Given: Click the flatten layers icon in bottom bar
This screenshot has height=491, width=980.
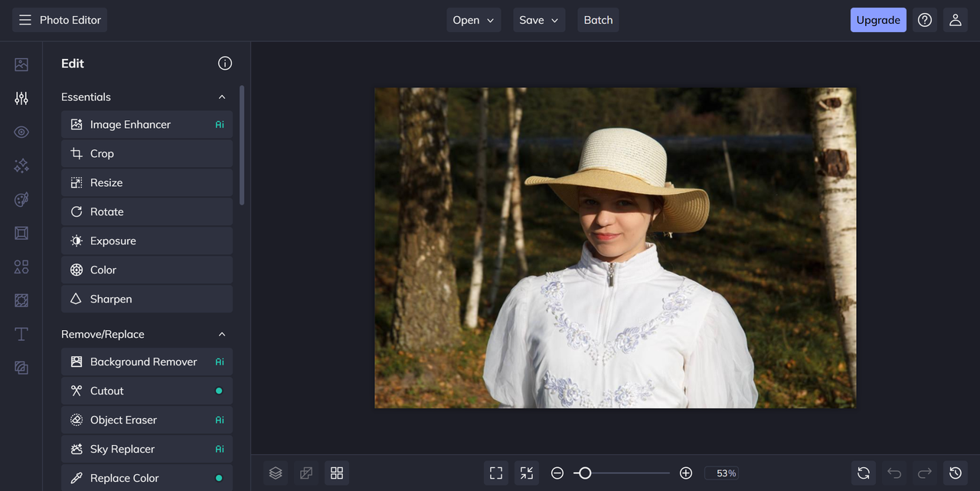Looking at the screenshot, I should 306,473.
